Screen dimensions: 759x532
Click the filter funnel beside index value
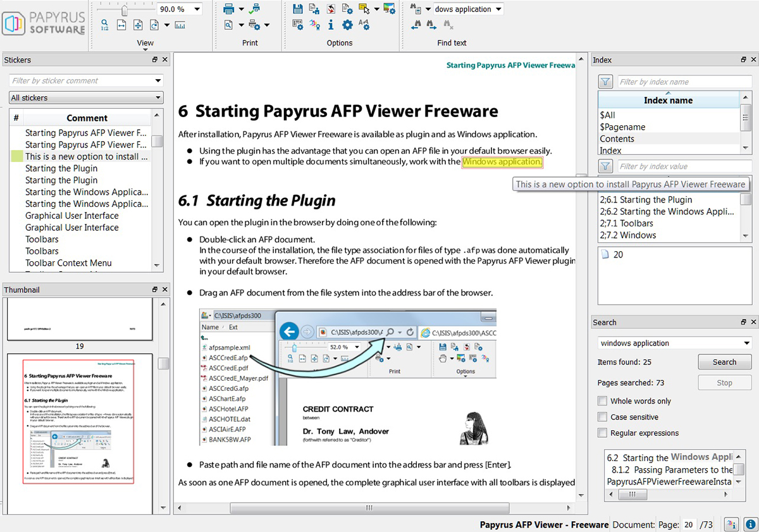(x=605, y=166)
